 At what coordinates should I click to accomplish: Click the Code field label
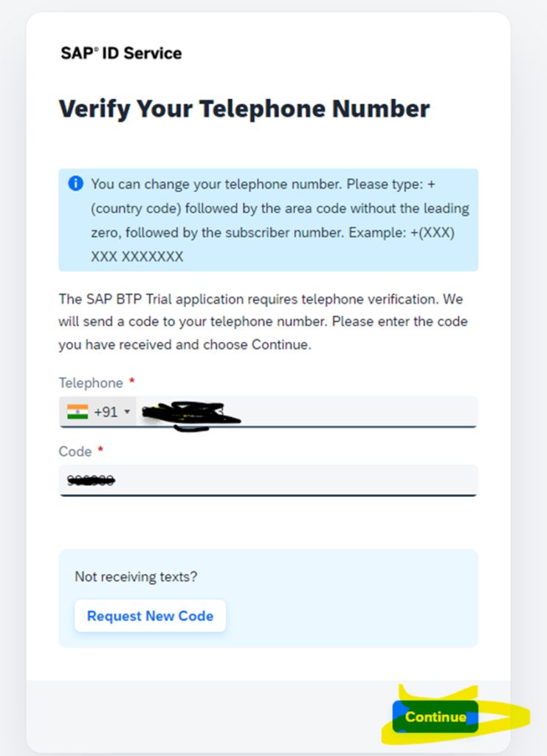click(x=75, y=451)
